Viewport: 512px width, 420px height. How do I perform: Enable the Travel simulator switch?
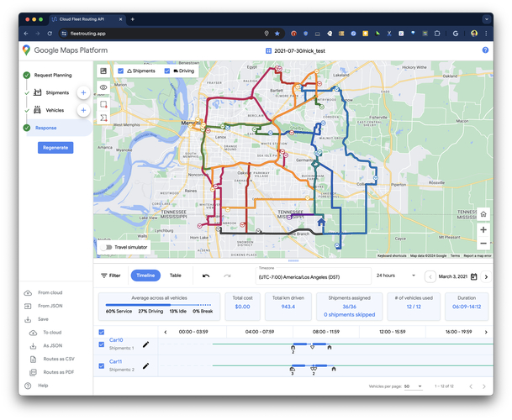[106, 247]
